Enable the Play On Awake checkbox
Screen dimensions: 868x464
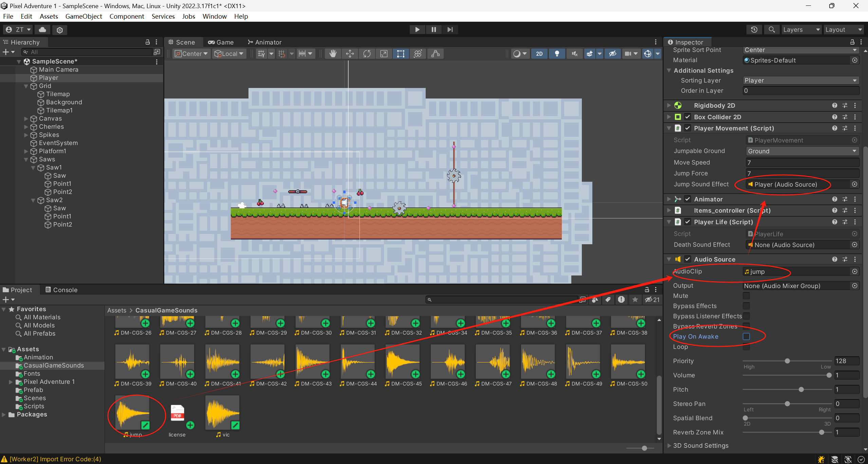746,336
